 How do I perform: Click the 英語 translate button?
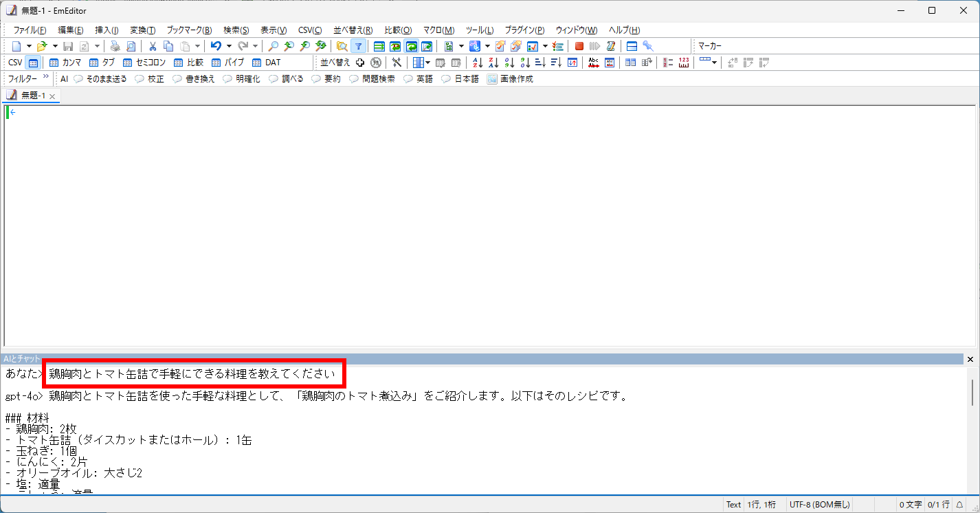[x=419, y=79]
